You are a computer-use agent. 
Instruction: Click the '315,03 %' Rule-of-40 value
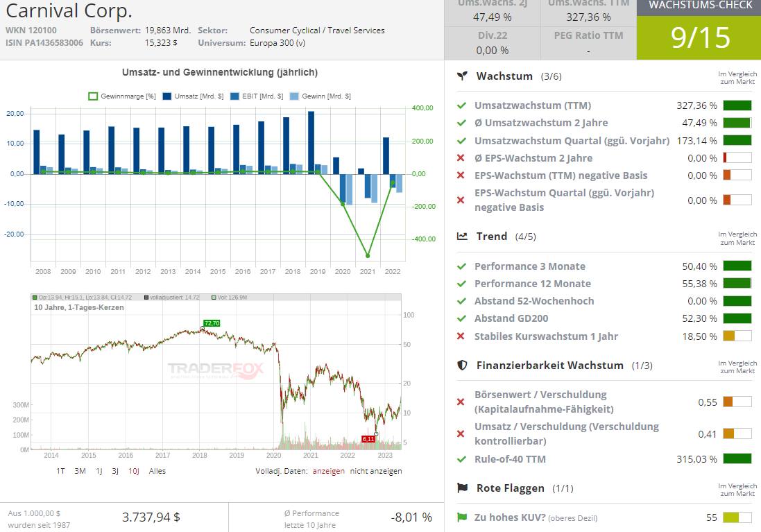pos(697,459)
